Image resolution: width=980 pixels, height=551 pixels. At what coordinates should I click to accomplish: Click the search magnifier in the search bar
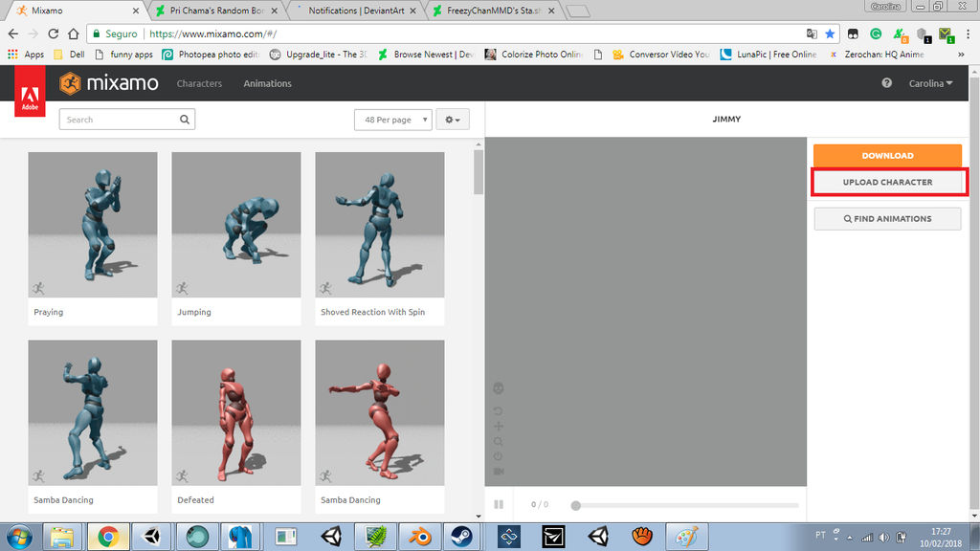(x=185, y=119)
